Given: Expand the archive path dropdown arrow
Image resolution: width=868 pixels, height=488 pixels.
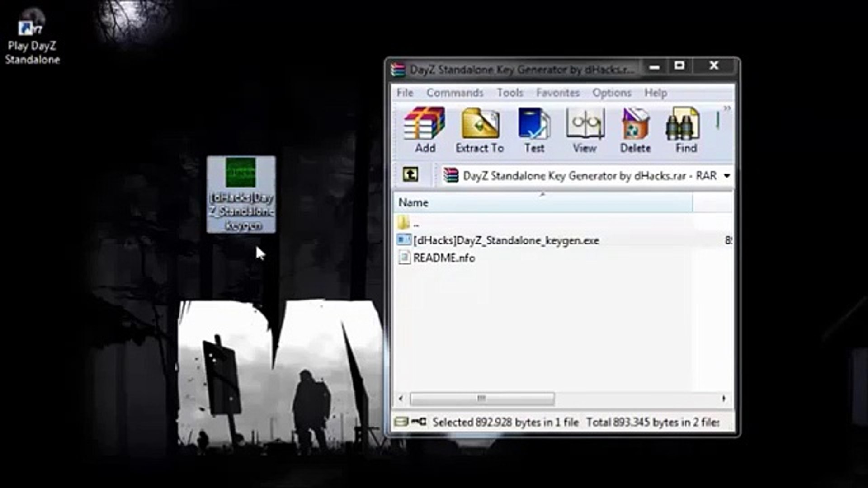Looking at the screenshot, I should click(726, 175).
